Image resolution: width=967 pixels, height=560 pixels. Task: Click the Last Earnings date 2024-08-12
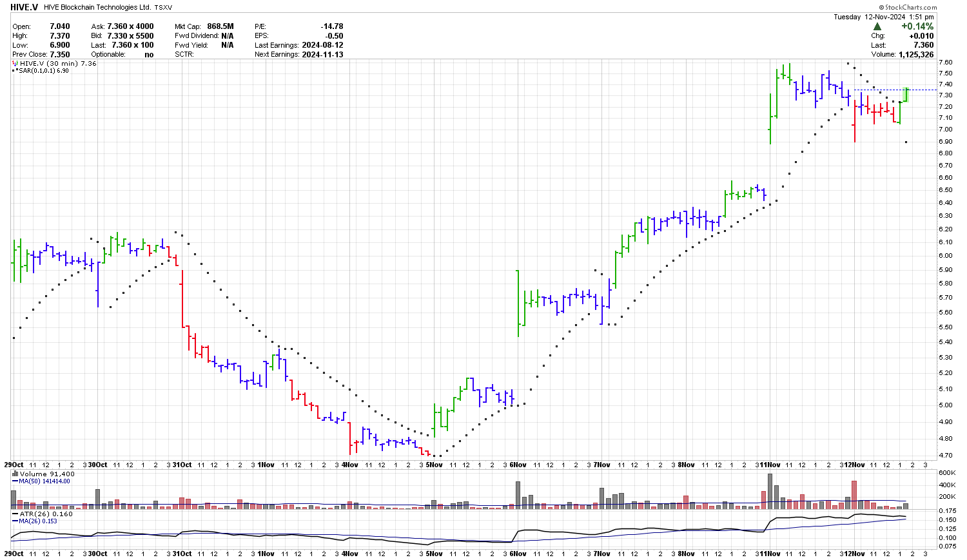pyautogui.click(x=322, y=45)
